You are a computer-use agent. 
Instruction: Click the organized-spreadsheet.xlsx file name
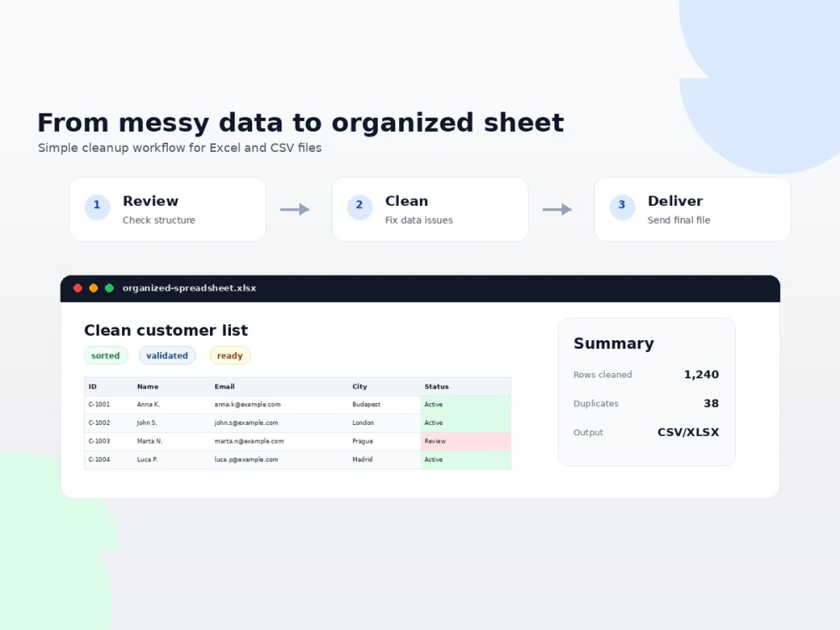coord(189,288)
